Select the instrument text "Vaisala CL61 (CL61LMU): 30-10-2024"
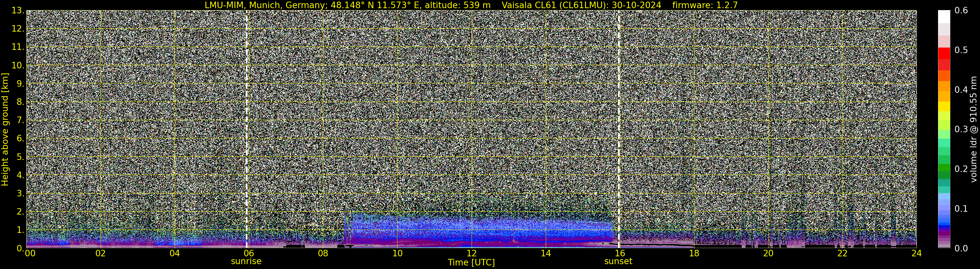The height and width of the screenshot is (269, 980). tap(581, 5)
